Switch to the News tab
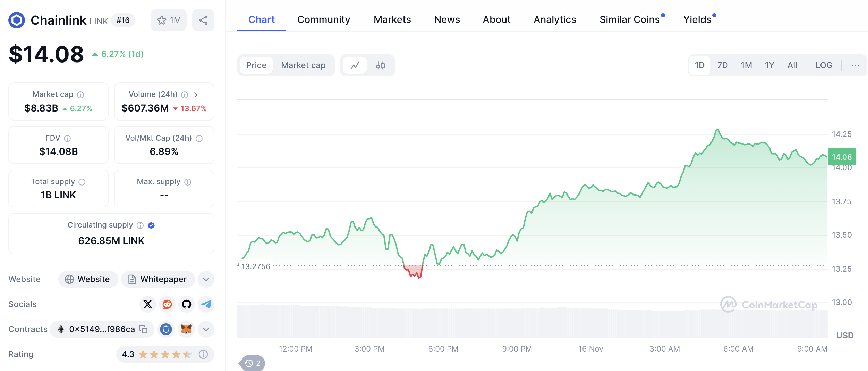868x371 pixels. coord(447,19)
